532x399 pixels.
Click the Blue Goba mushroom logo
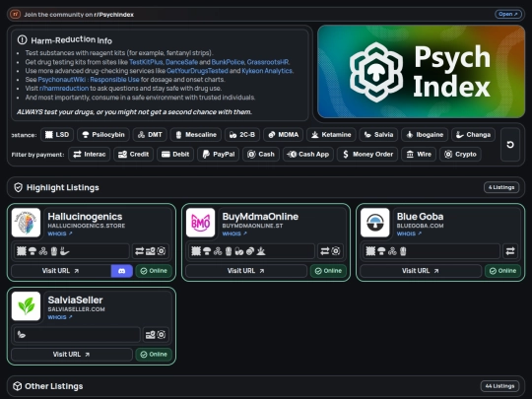click(375, 223)
